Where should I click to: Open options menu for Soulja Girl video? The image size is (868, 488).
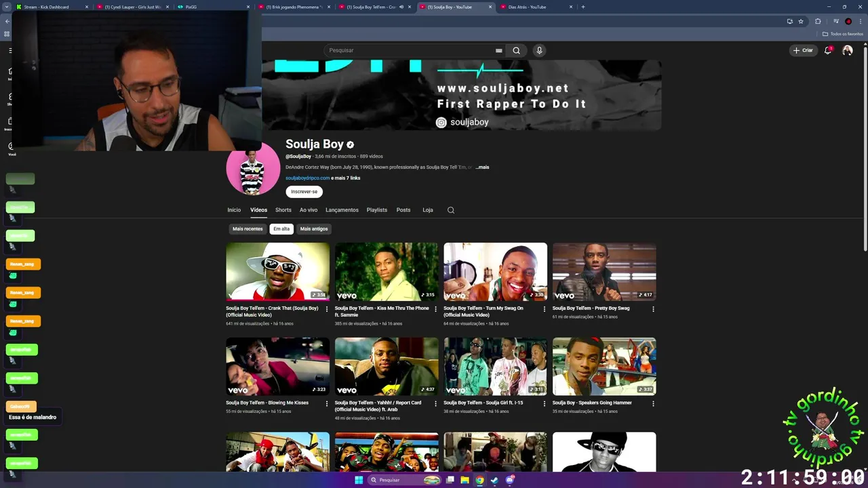click(x=544, y=404)
